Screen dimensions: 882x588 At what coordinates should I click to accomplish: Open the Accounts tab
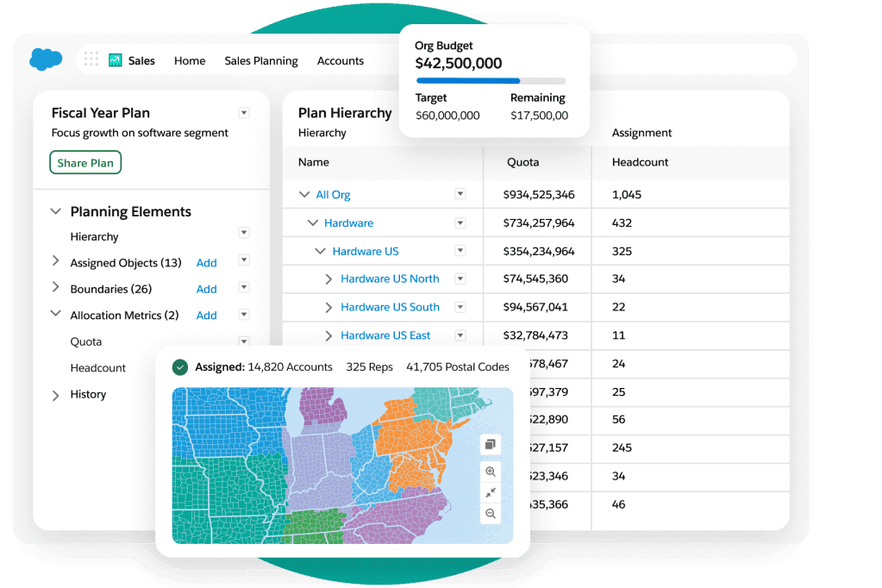pos(341,60)
